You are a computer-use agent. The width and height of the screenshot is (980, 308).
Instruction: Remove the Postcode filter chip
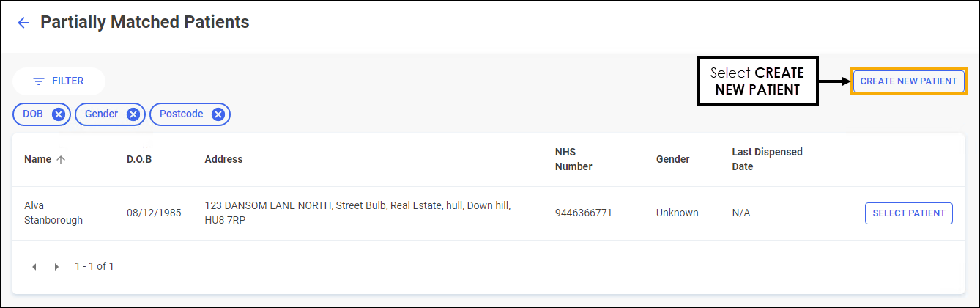click(218, 114)
